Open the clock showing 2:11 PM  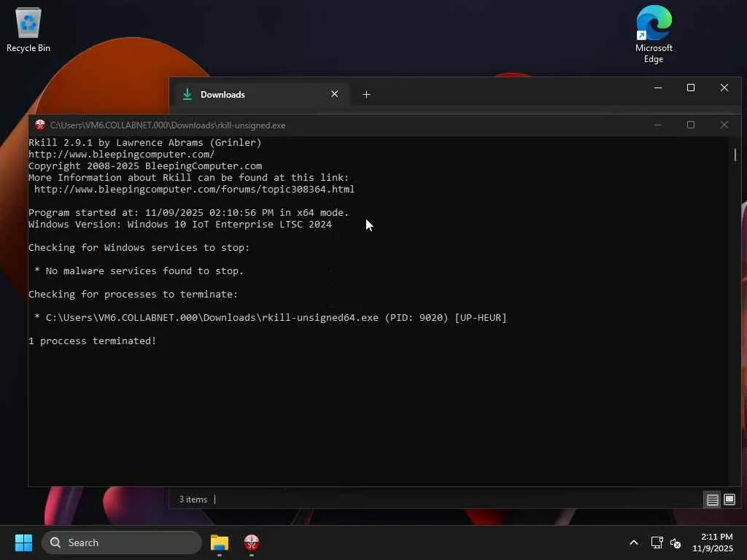[713, 542]
